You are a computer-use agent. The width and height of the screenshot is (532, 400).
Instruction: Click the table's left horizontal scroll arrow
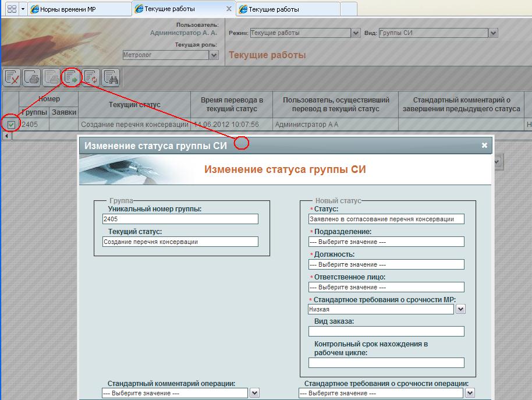click(6, 136)
